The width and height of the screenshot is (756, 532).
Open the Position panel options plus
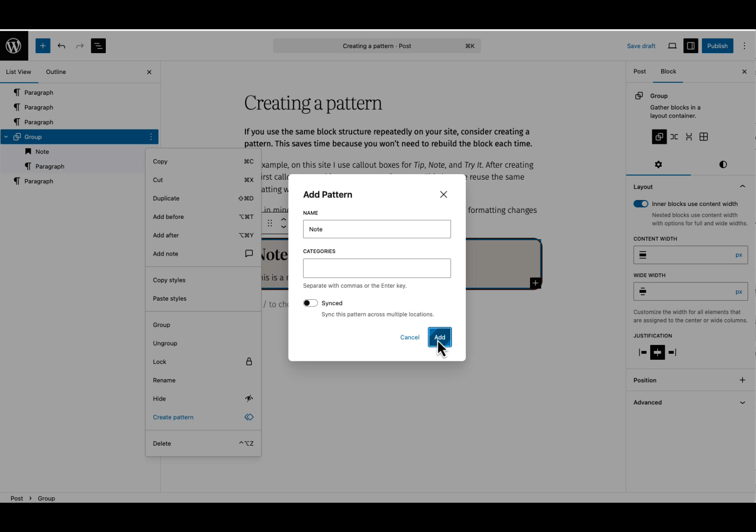[x=742, y=380]
